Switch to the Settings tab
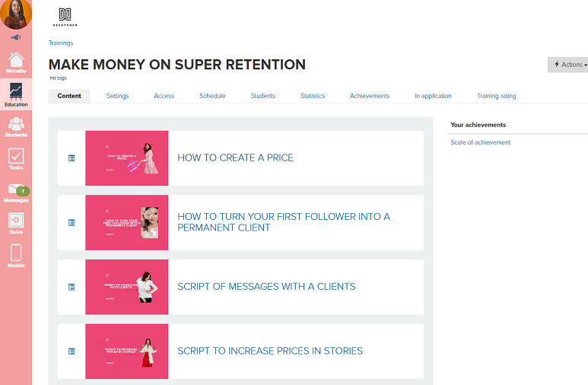This screenshot has height=385, width=588. coord(117,96)
